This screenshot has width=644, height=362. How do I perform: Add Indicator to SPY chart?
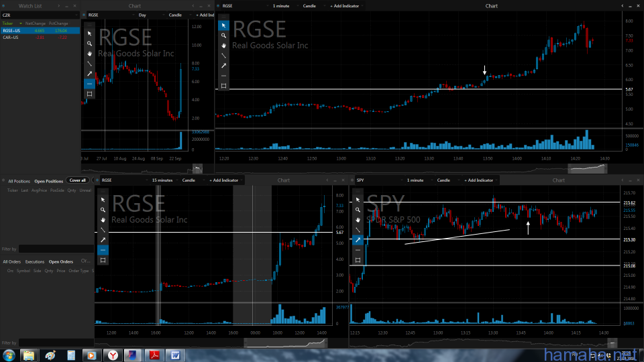click(x=479, y=180)
